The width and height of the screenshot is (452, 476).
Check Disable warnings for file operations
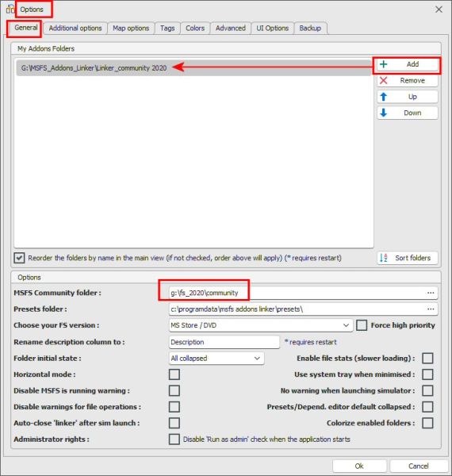(174, 407)
